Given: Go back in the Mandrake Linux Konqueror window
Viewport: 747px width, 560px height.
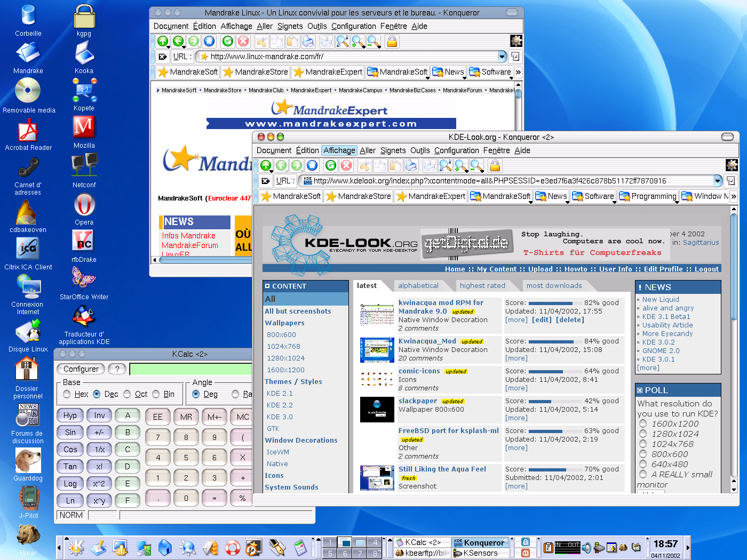Looking at the screenshot, I should [178, 41].
